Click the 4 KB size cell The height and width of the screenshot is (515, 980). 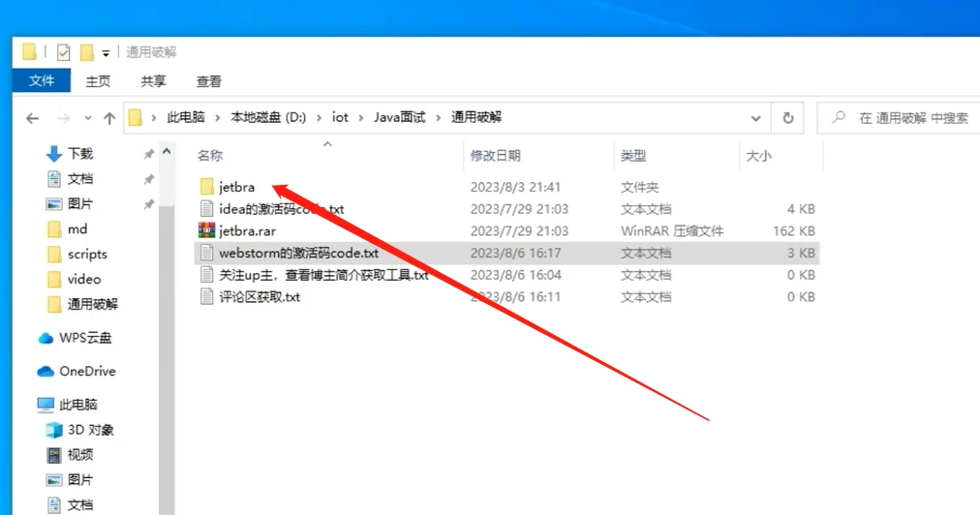click(x=801, y=209)
